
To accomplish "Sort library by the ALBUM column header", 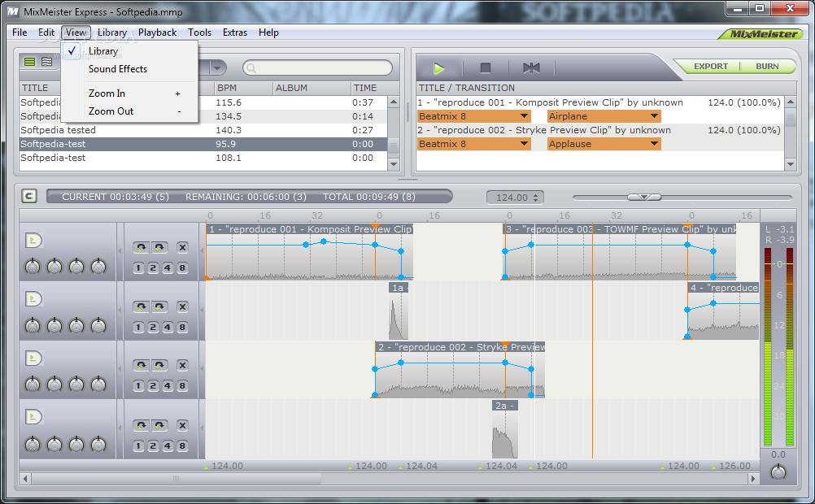I will 312,88.
